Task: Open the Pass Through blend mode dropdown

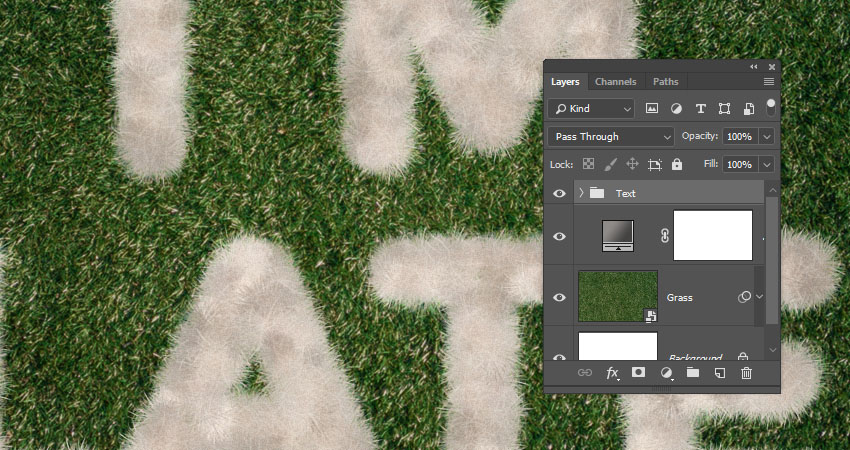Action: (x=610, y=137)
